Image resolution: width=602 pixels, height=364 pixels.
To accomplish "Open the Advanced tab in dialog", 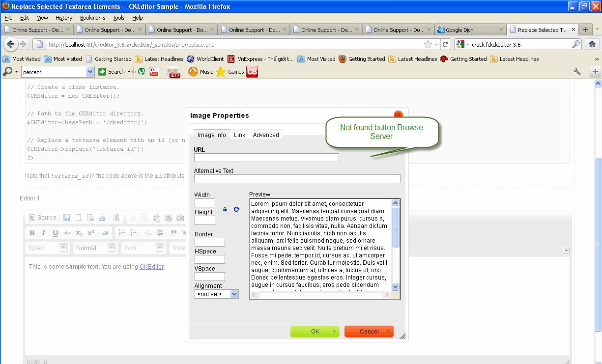I will pos(266,135).
